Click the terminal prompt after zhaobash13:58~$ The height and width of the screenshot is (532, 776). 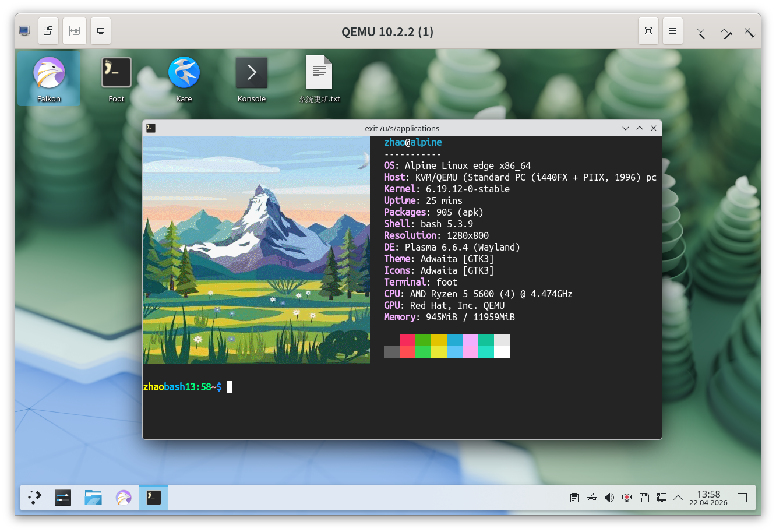pyautogui.click(x=230, y=387)
